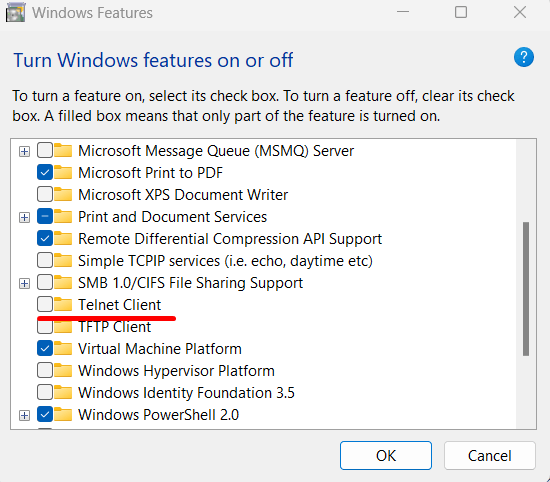This screenshot has height=482, width=550.
Task: Expand Microsoft Message Queue (MSMQ) Server node
Action: [24, 152]
